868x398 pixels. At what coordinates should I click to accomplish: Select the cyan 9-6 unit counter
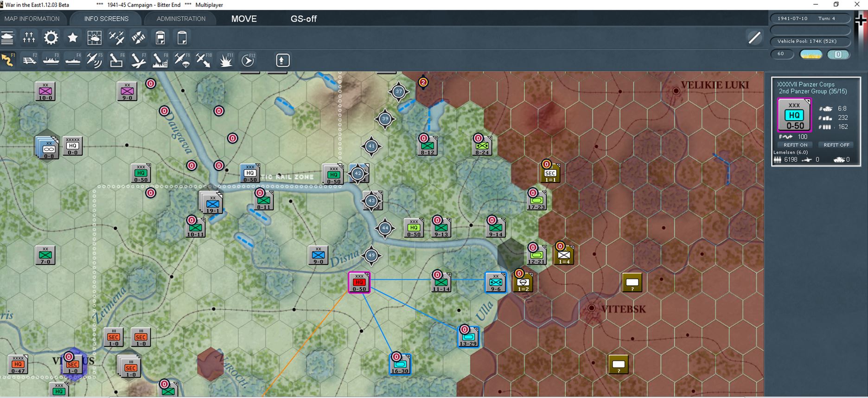[496, 282]
